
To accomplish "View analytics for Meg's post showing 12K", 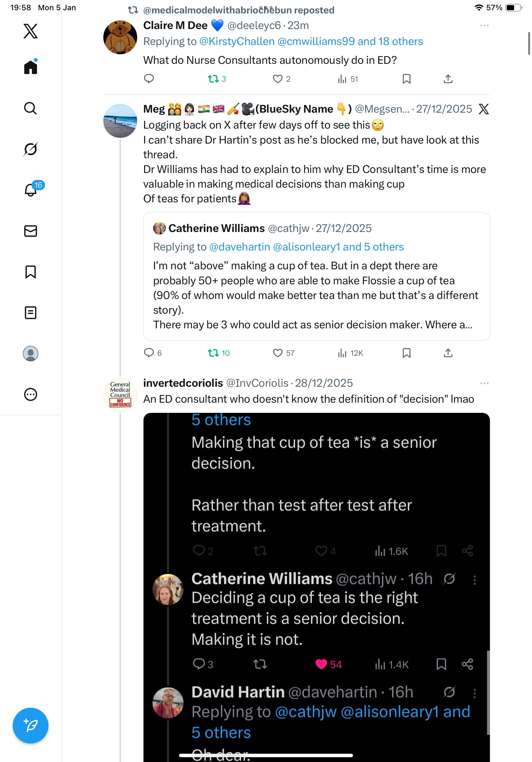I will pos(342,353).
